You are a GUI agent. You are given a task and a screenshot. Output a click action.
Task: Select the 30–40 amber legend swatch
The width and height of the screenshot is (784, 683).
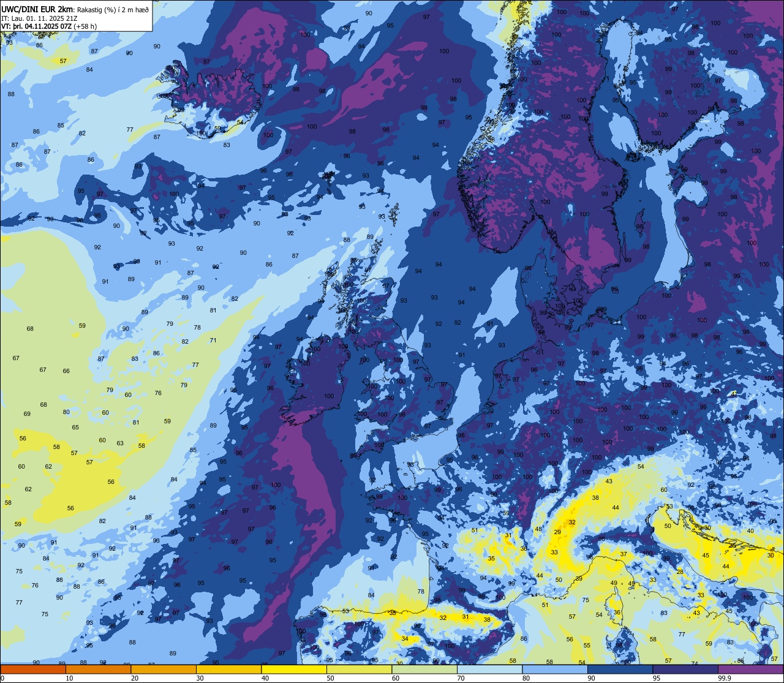tap(228, 670)
